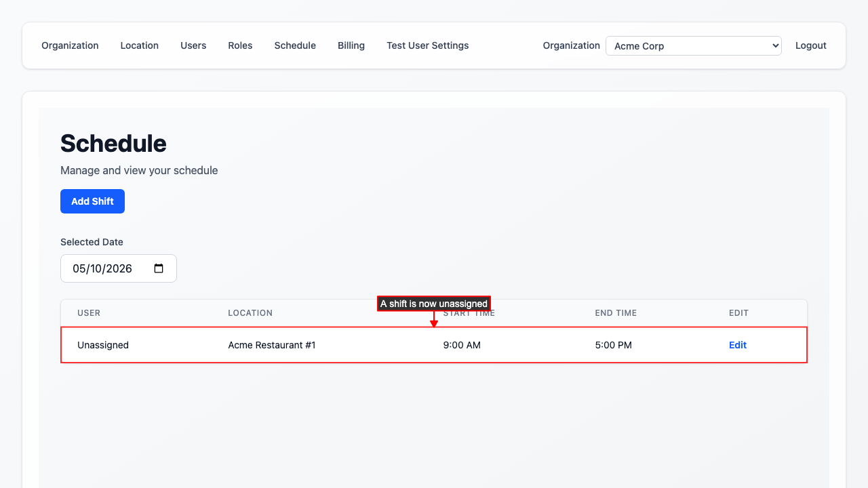Edit the unassigned Acme Restaurant shift
This screenshot has height=488, width=868.
pyautogui.click(x=737, y=345)
